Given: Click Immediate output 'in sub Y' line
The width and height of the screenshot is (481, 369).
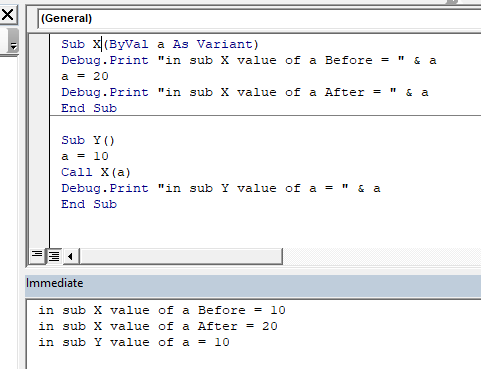Looking at the screenshot, I should point(134,342).
